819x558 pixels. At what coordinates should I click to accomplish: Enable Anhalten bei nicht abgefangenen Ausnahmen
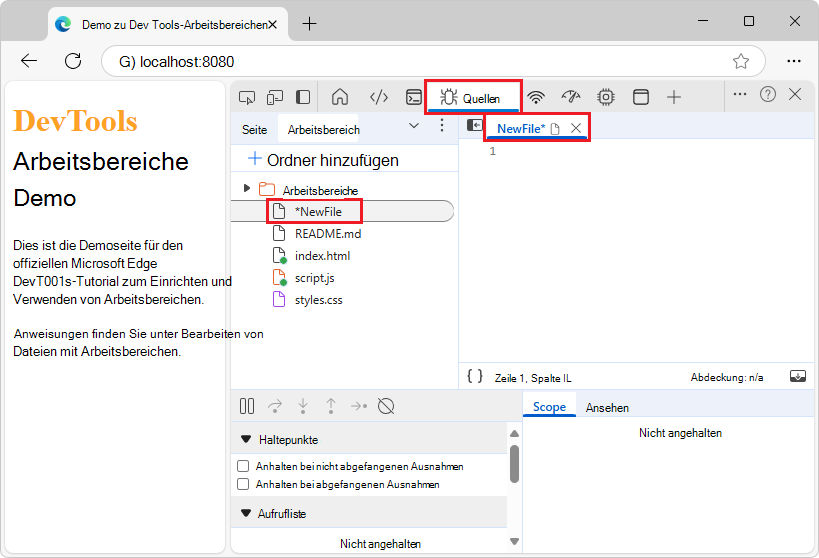(x=243, y=466)
